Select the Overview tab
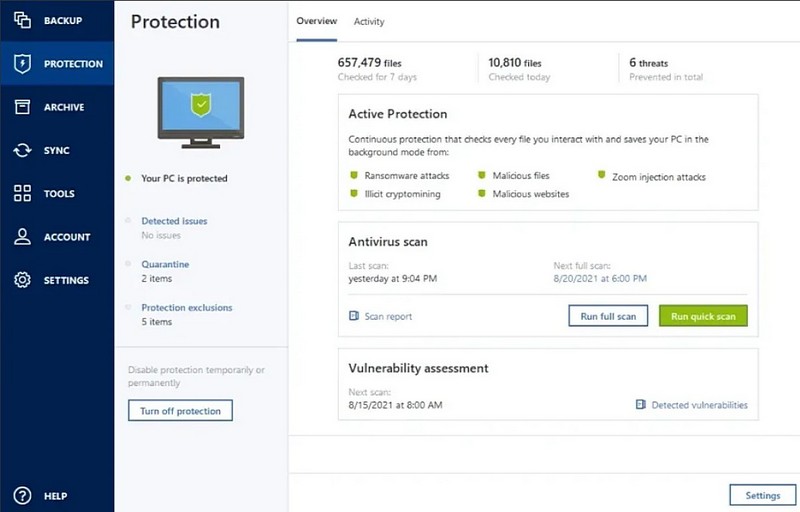The width and height of the screenshot is (800, 512). 317,21
